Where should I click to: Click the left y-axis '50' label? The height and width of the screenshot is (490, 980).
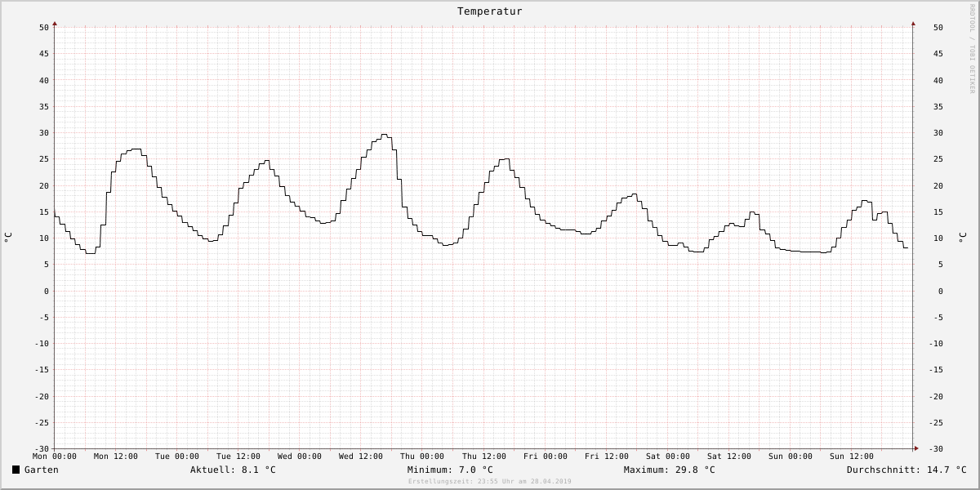(x=44, y=28)
